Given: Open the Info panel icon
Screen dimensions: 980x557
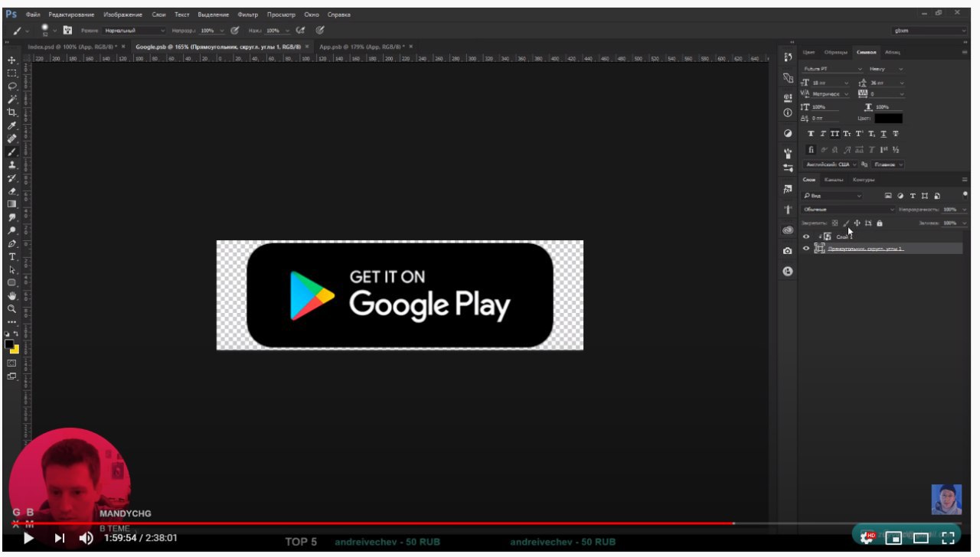Looking at the screenshot, I should point(788,112).
